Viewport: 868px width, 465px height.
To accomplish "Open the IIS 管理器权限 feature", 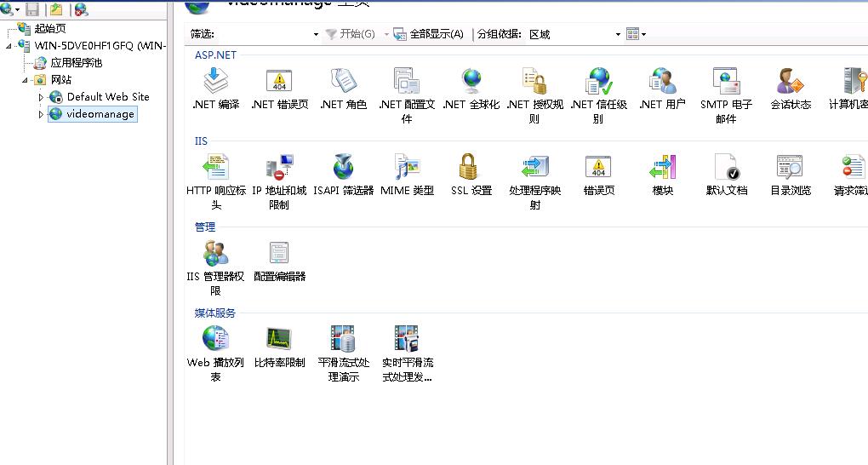I will pyautogui.click(x=215, y=267).
